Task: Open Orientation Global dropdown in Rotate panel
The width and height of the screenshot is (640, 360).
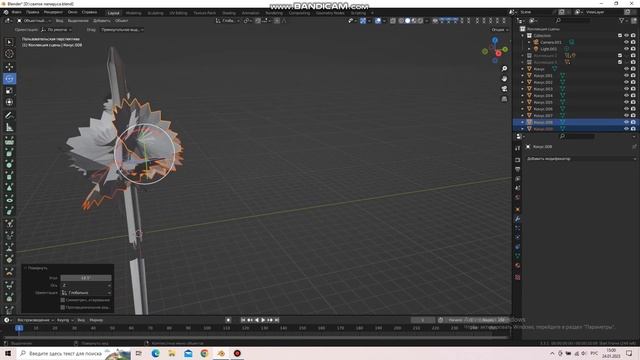Action: [86, 293]
